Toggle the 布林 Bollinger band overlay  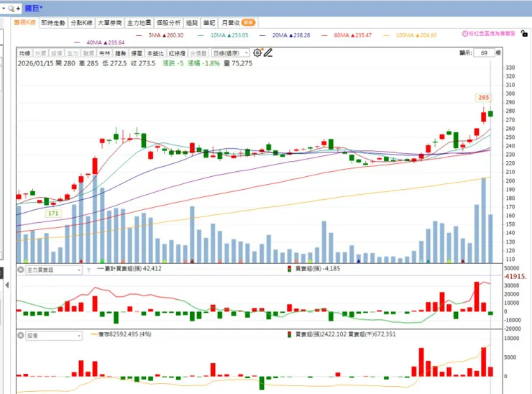[x=104, y=53]
